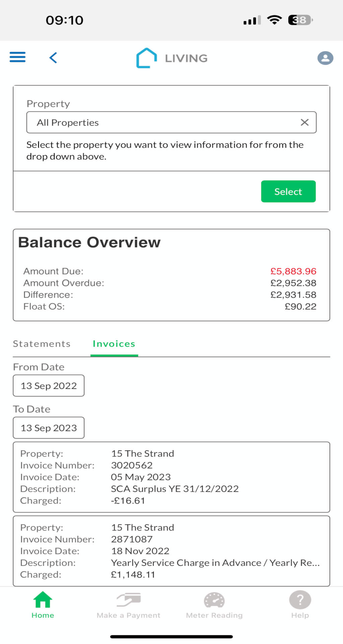
Task: Open Make a Payment
Action: (x=128, y=605)
